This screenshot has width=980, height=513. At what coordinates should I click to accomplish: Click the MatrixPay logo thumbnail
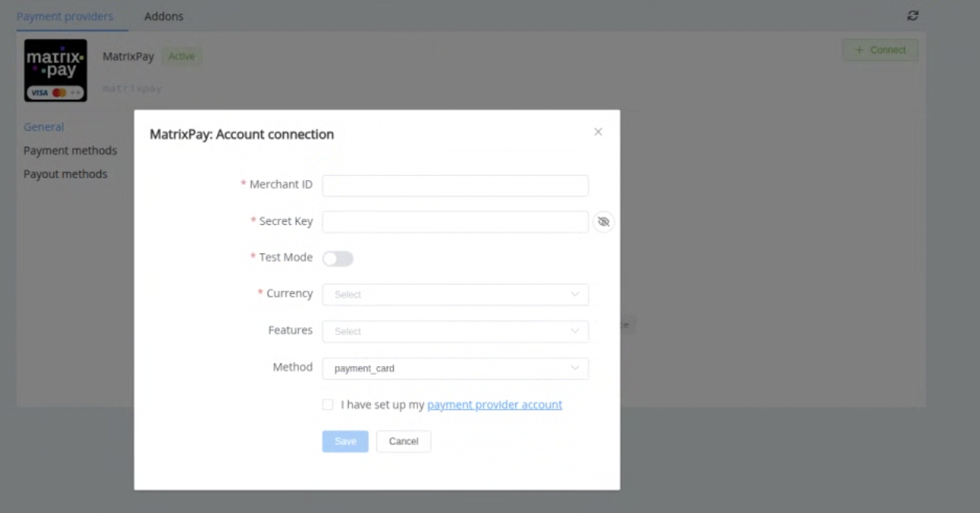click(x=55, y=70)
